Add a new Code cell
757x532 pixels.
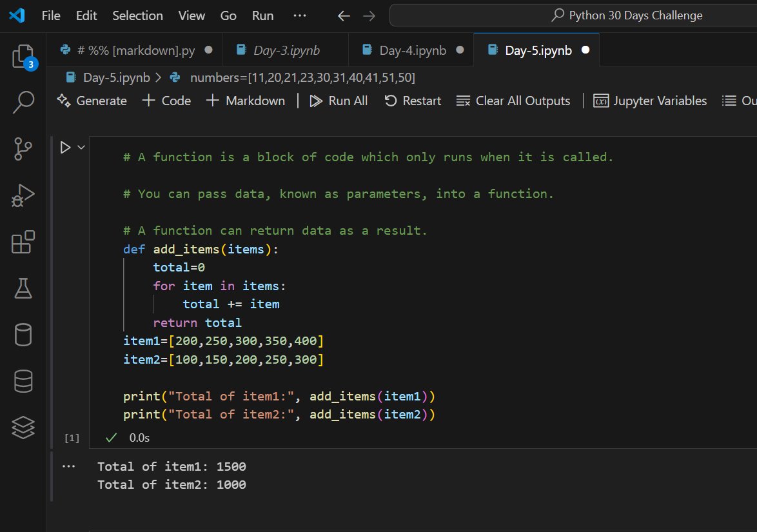coord(167,101)
